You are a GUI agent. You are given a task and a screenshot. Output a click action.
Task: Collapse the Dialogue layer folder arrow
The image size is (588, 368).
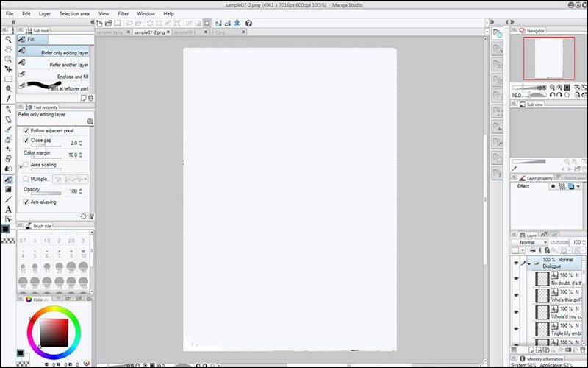[x=529, y=264]
